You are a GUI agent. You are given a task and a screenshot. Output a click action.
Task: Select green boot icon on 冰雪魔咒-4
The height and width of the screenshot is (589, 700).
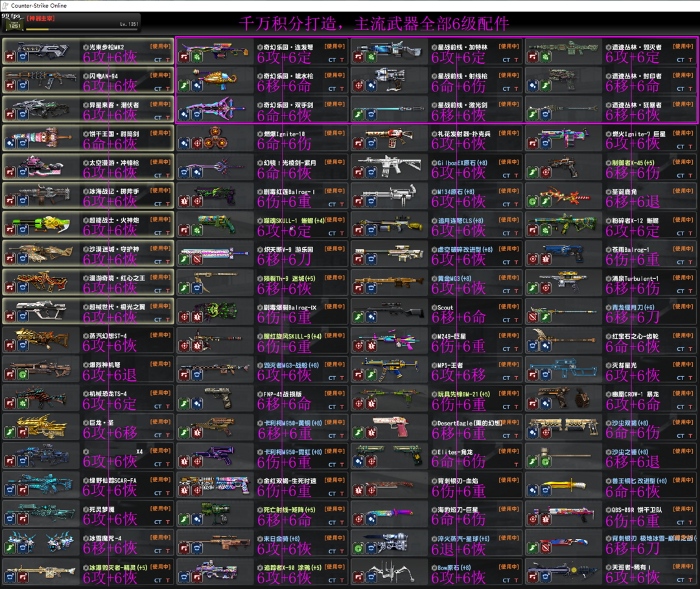pos(10,548)
